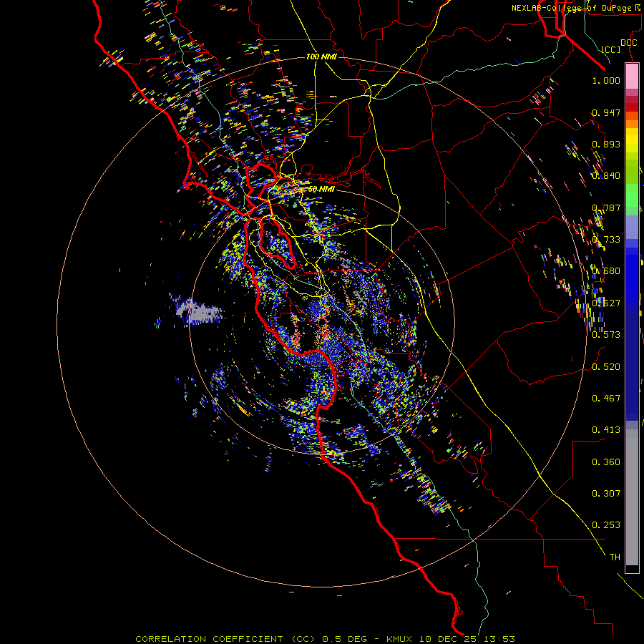Click the 50 NMI range ring label
Screen dimensions: 644x644
[321, 189]
